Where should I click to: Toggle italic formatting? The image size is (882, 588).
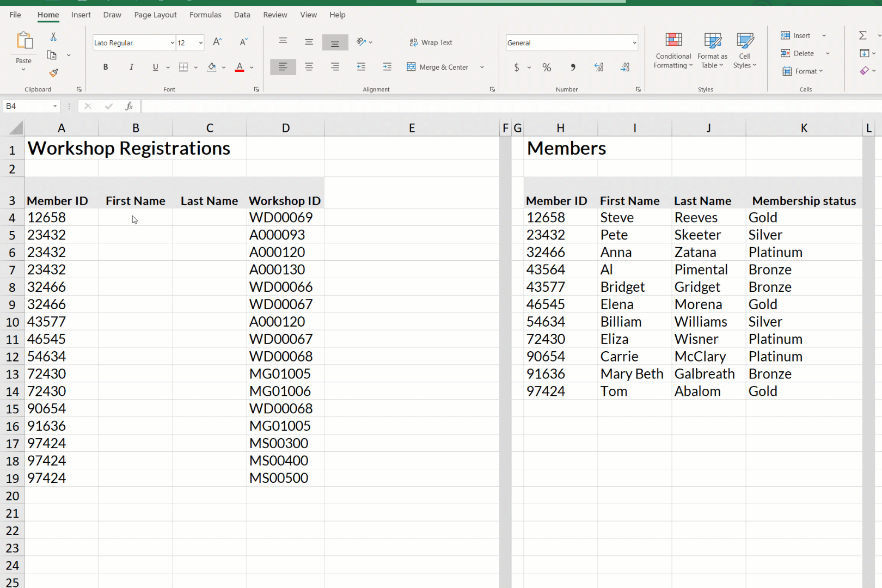click(x=131, y=67)
